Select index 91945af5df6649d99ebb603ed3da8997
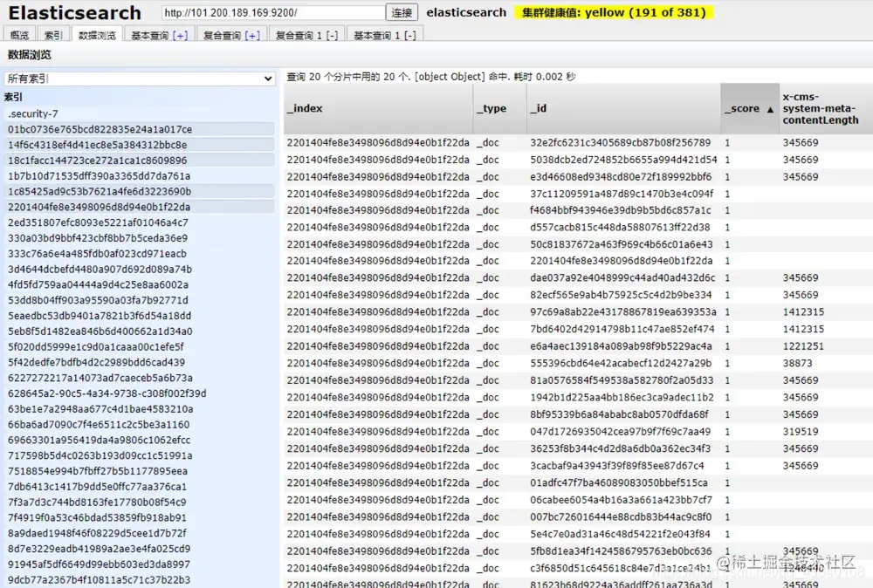The height and width of the screenshot is (588, 873). [x=139, y=564]
